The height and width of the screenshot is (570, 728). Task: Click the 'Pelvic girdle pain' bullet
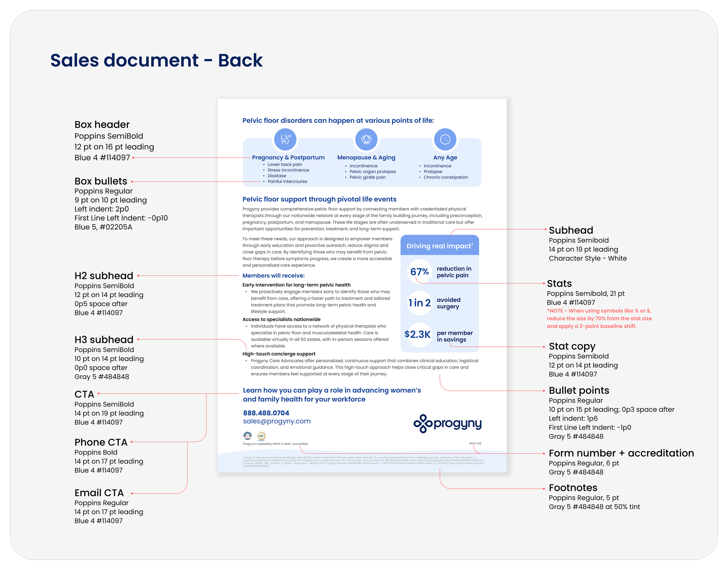pyautogui.click(x=367, y=177)
